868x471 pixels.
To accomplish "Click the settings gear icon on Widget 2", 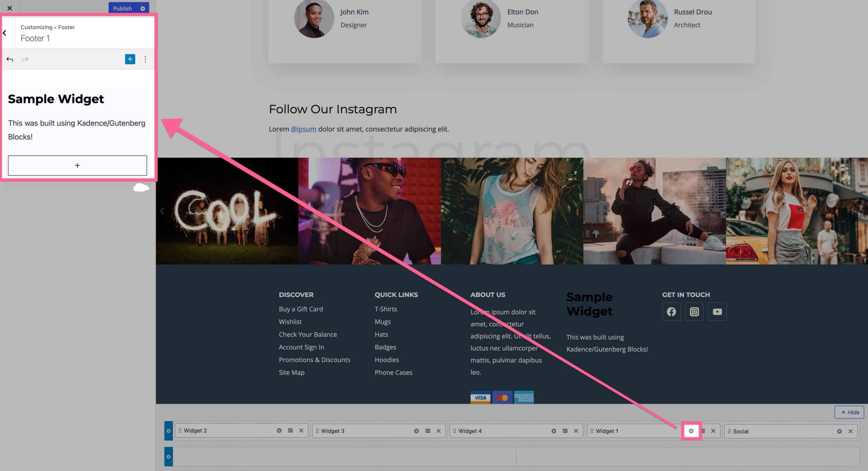I will coord(278,431).
